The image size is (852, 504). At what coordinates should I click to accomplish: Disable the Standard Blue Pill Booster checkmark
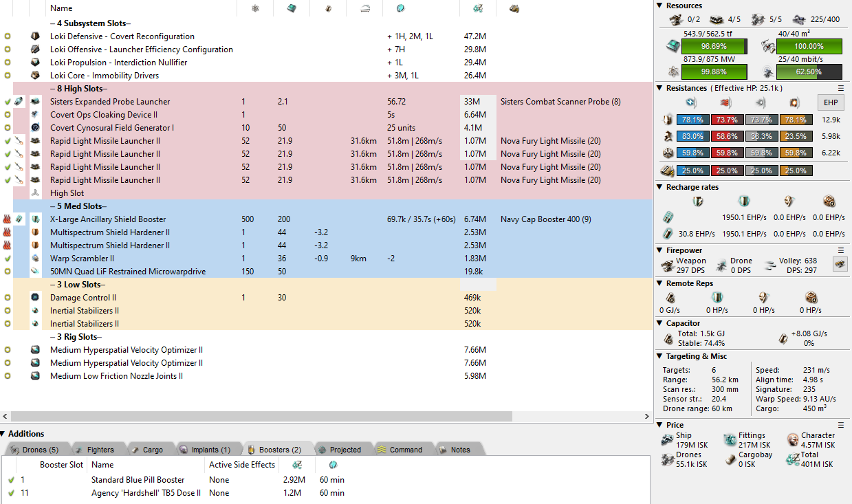[x=11, y=480]
